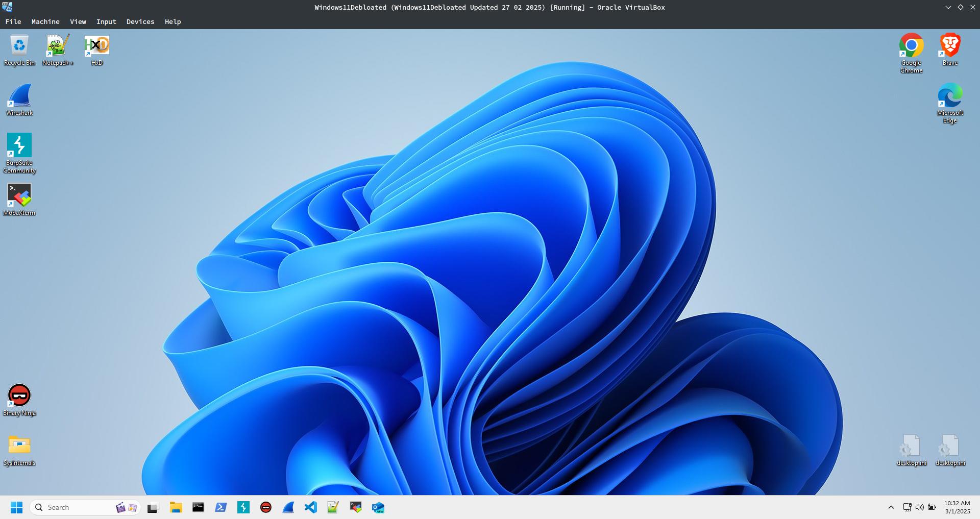This screenshot has height=519, width=980.
Task: Click the search highlights icon in Search box
Action: click(126, 507)
